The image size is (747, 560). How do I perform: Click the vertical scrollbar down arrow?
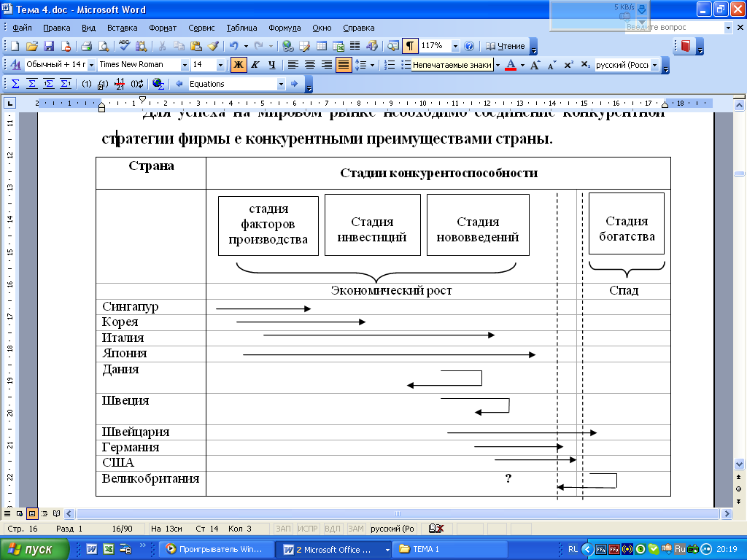pyautogui.click(x=739, y=463)
